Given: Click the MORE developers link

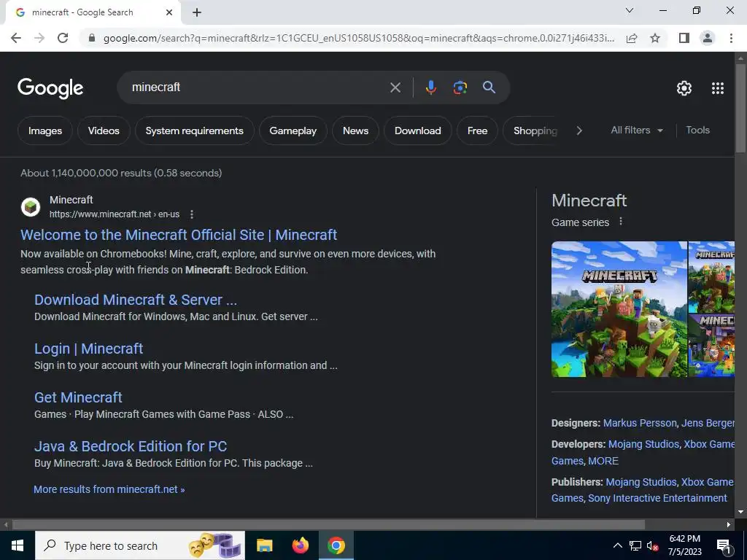Looking at the screenshot, I should pos(603,461).
